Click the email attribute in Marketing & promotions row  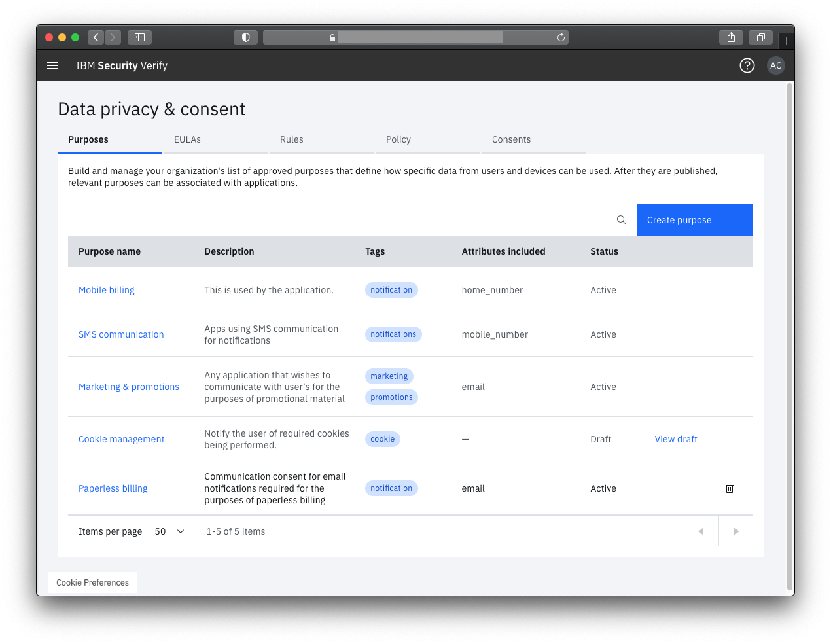coord(473,387)
